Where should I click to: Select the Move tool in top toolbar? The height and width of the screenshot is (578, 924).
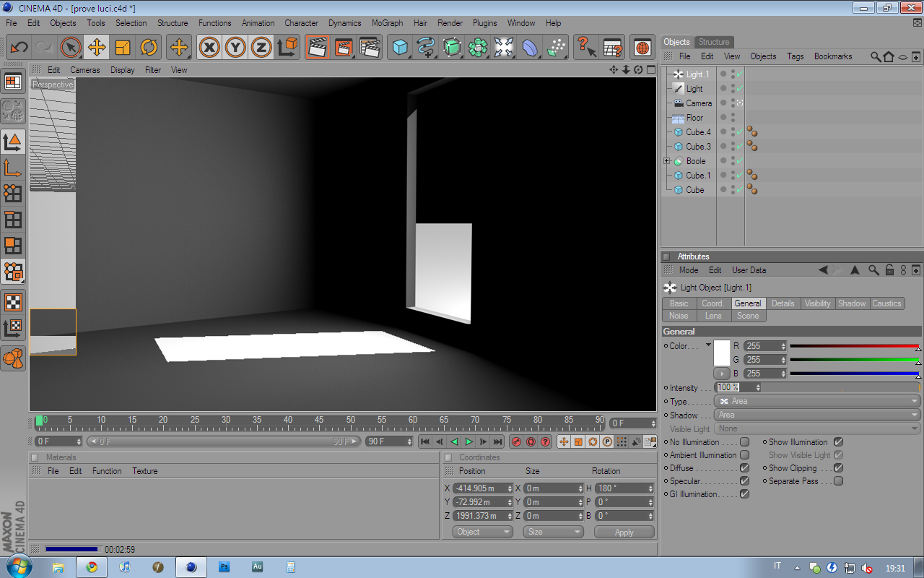tap(97, 48)
